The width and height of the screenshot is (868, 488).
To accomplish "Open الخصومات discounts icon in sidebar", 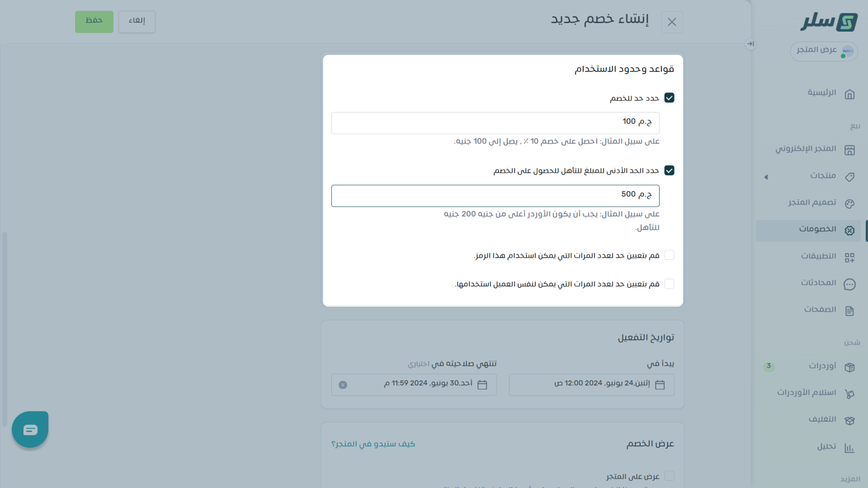I will click(849, 230).
